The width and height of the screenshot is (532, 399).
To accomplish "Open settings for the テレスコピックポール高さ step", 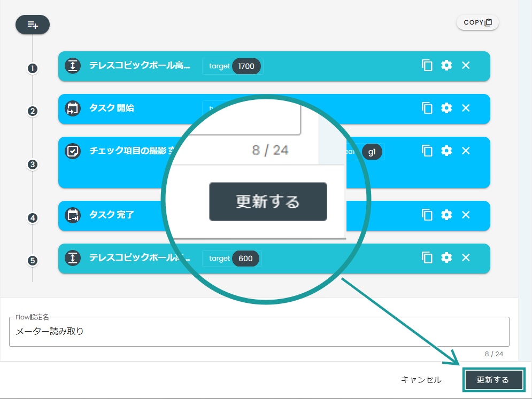I will pyautogui.click(x=446, y=65).
